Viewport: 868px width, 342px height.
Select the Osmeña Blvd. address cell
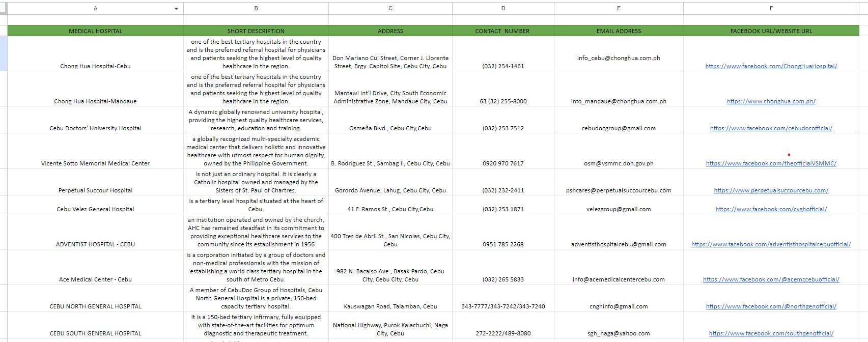click(390, 120)
